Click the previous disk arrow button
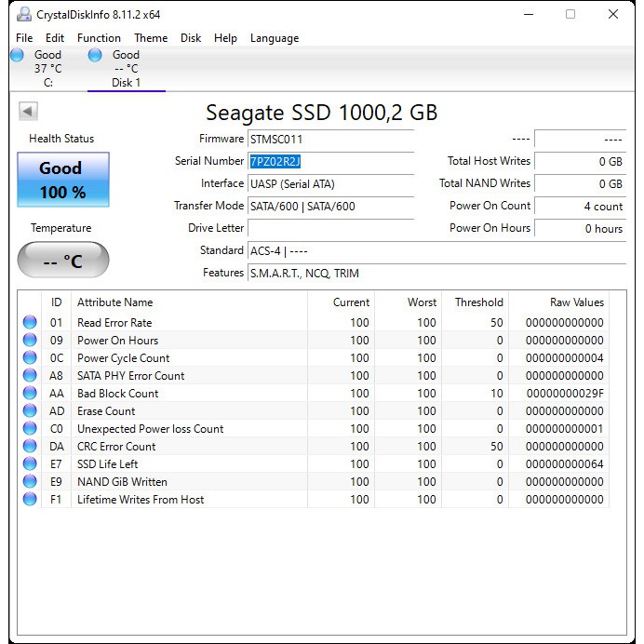Viewport: 644px width, 644px height. click(28, 112)
